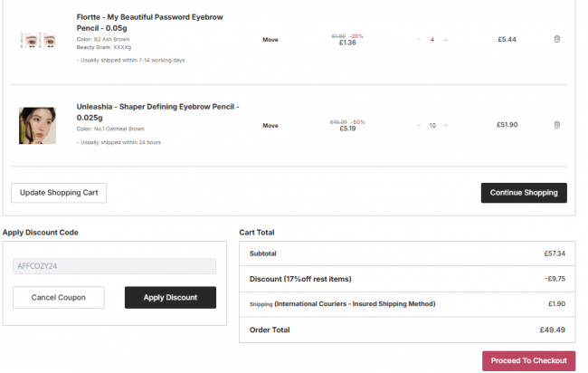
Task: Increase quantity of Unleashia eyebrow pencil
Action: point(445,125)
